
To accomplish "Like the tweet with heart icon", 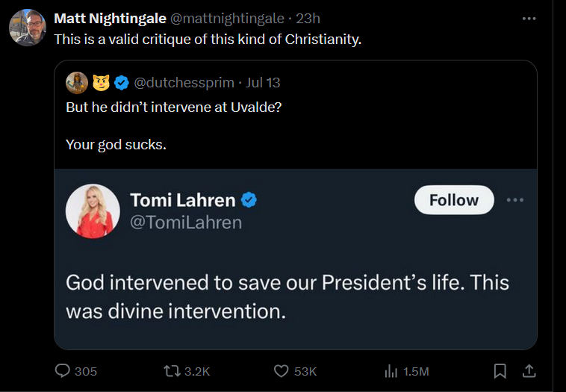I will [282, 371].
